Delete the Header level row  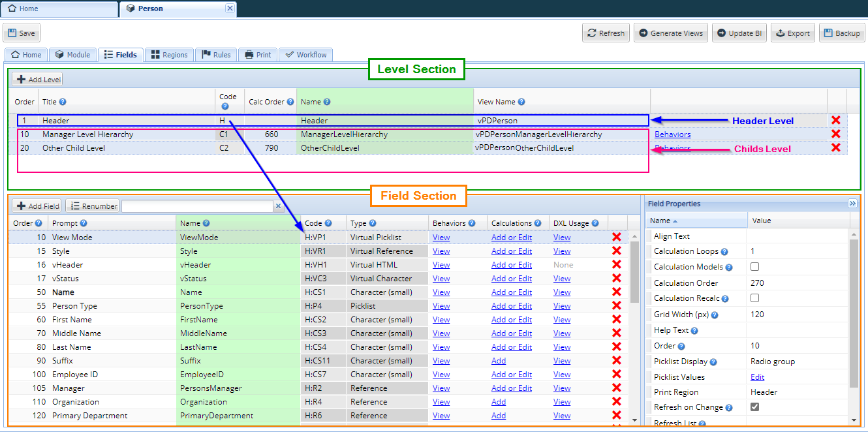(836, 120)
